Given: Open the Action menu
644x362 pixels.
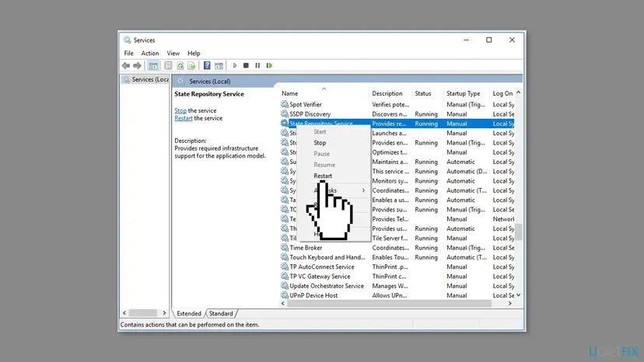Looking at the screenshot, I should click(150, 54).
